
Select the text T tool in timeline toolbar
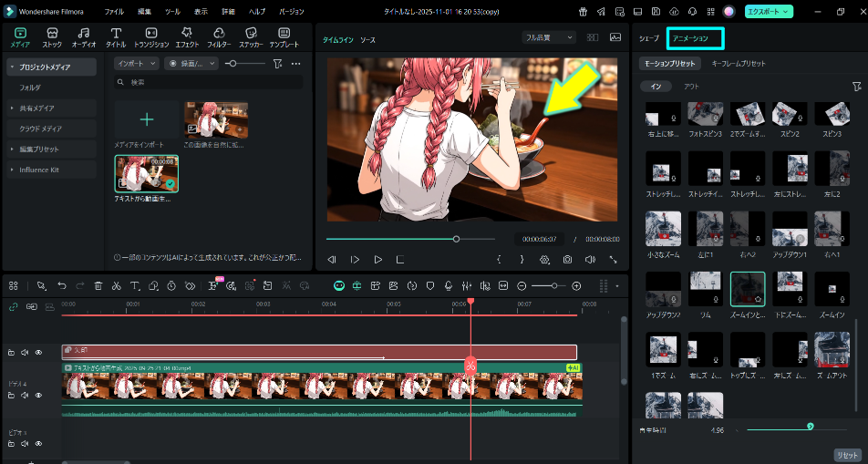click(135, 285)
